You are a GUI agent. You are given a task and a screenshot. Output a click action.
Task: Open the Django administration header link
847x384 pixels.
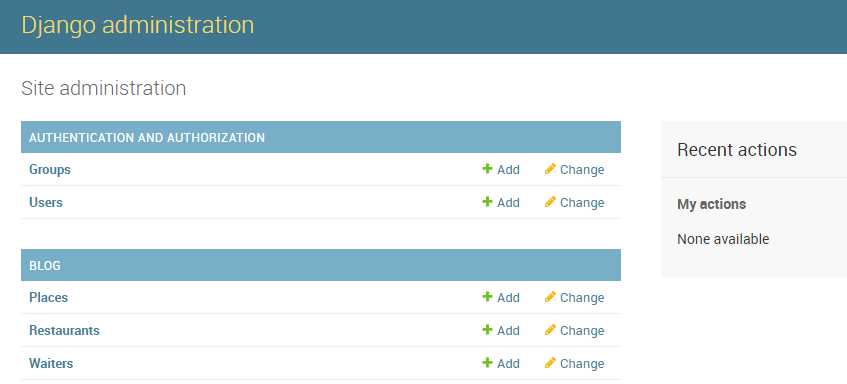pyautogui.click(x=137, y=25)
